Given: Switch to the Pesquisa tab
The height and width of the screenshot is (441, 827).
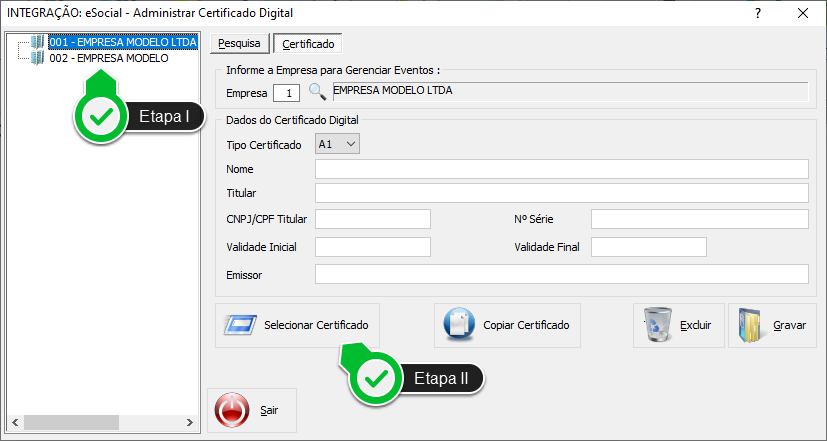Looking at the screenshot, I should click(240, 44).
